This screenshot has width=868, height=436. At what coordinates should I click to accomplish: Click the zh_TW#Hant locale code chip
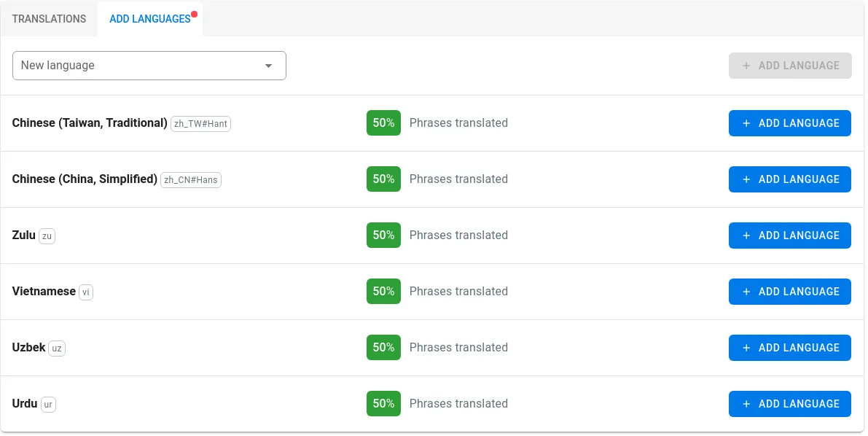(200, 123)
